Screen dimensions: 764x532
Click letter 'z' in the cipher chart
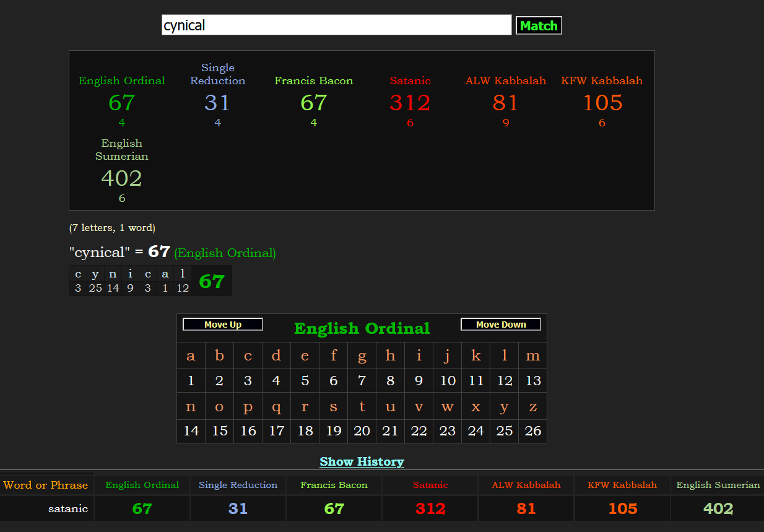[x=532, y=407]
